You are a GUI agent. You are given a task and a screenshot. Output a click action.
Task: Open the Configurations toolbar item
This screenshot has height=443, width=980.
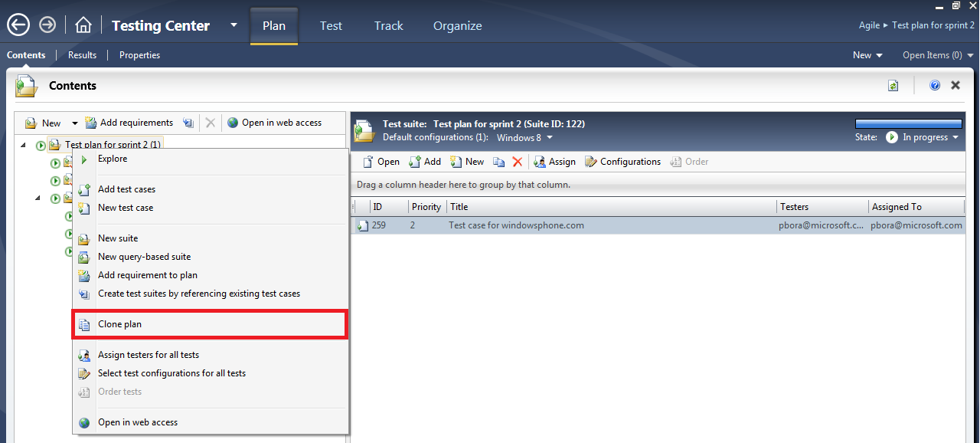point(622,162)
